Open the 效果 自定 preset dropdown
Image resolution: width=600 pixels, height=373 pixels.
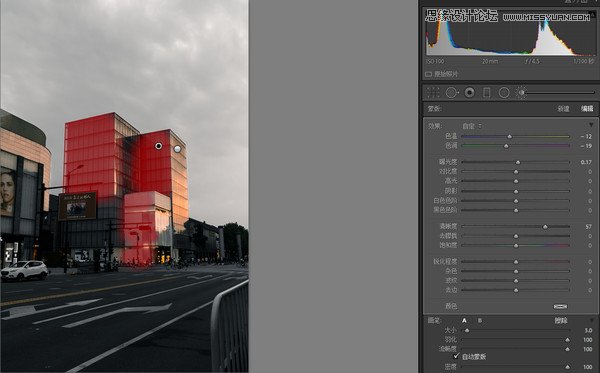point(472,126)
